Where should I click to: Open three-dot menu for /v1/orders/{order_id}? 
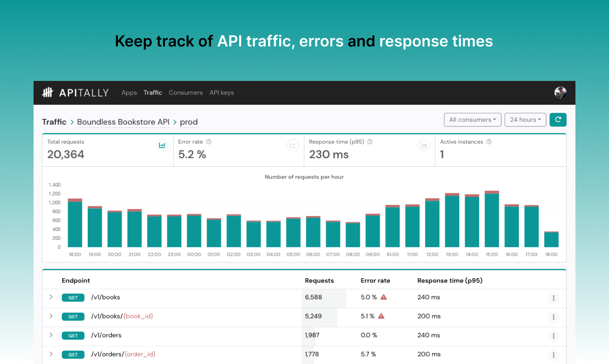point(553,355)
